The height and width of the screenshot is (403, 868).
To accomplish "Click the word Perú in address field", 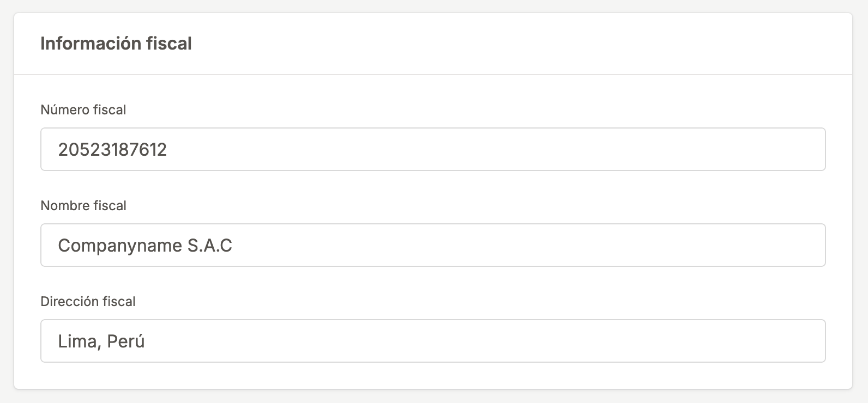I will pyautogui.click(x=126, y=341).
